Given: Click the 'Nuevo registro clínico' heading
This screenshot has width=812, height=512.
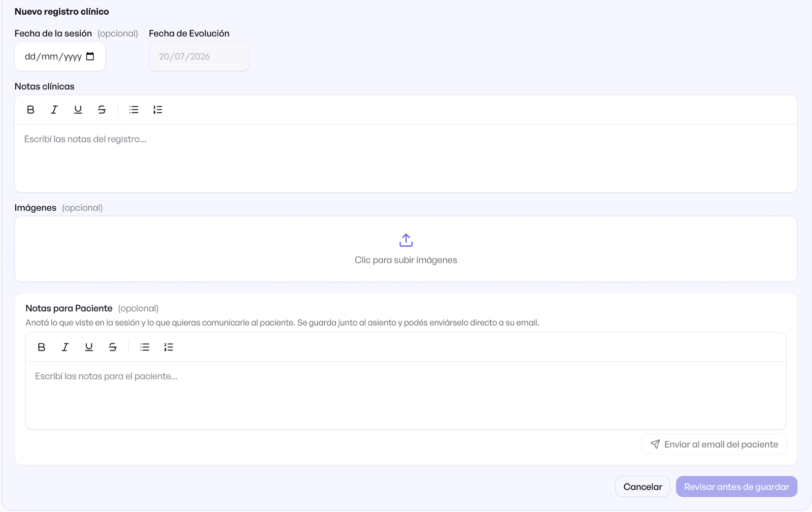Looking at the screenshot, I should (62, 12).
